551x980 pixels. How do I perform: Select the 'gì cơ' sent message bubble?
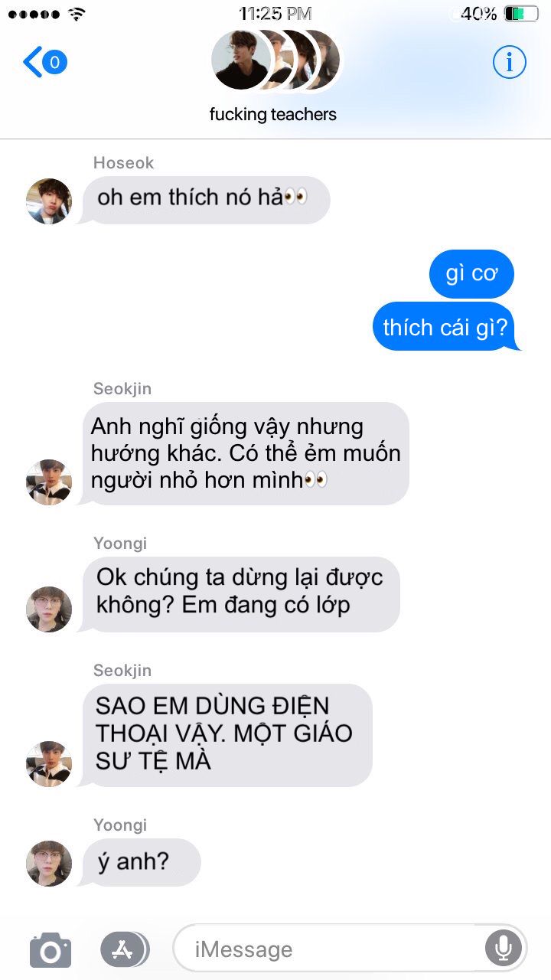tap(472, 274)
